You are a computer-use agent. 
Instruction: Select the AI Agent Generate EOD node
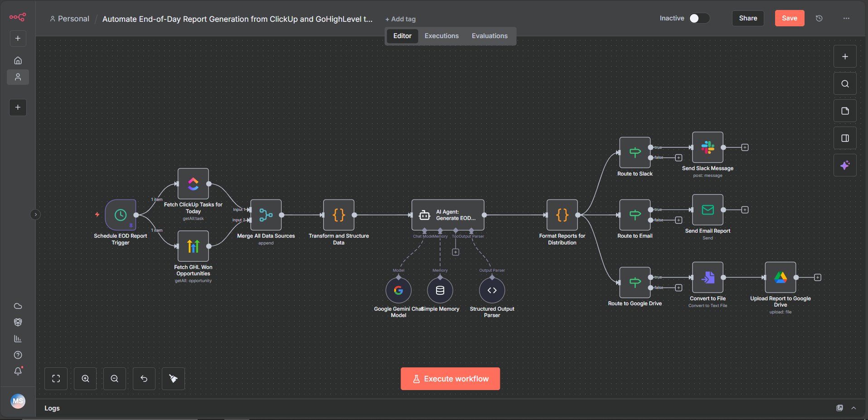pos(448,215)
